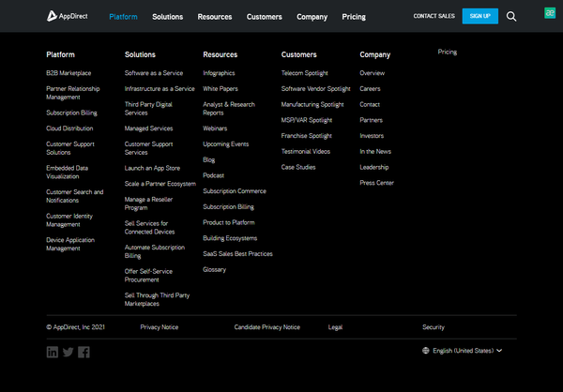Viewport: 563px width, 392px height.
Task: Click SaaS Sales Best Practices
Action: [x=237, y=254]
